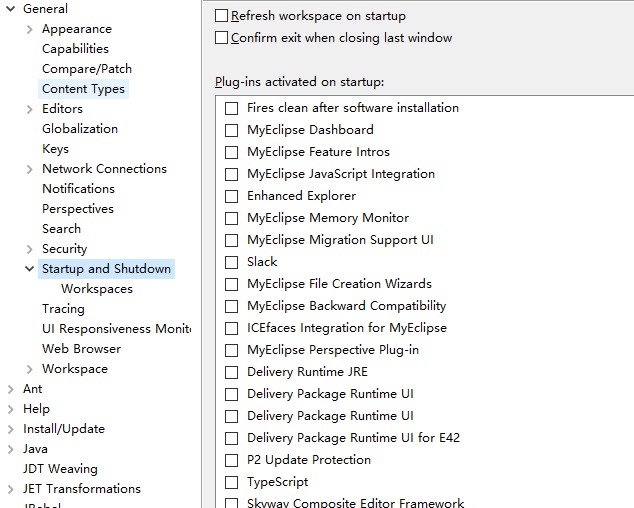Open Perspectives preference page
The height and width of the screenshot is (508, 634).
(78, 209)
